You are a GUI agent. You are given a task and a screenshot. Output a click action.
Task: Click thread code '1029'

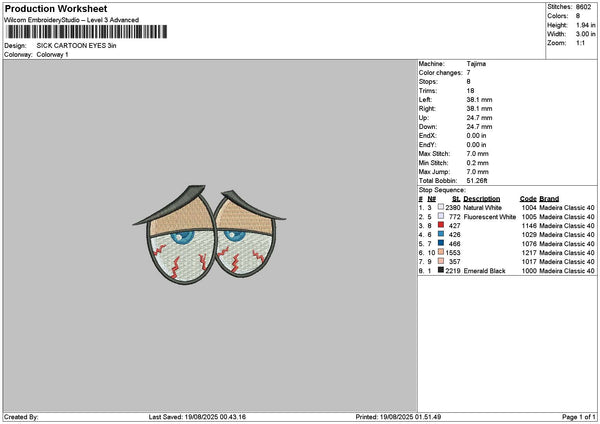point(529,235)
